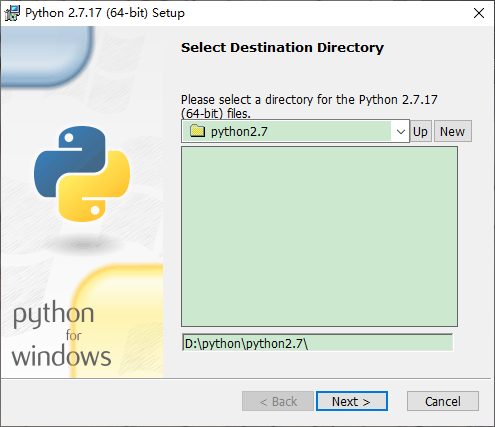The image size is (495, 427).
Task: Select the python2.7 folder icon
Action: coord(197,131)
